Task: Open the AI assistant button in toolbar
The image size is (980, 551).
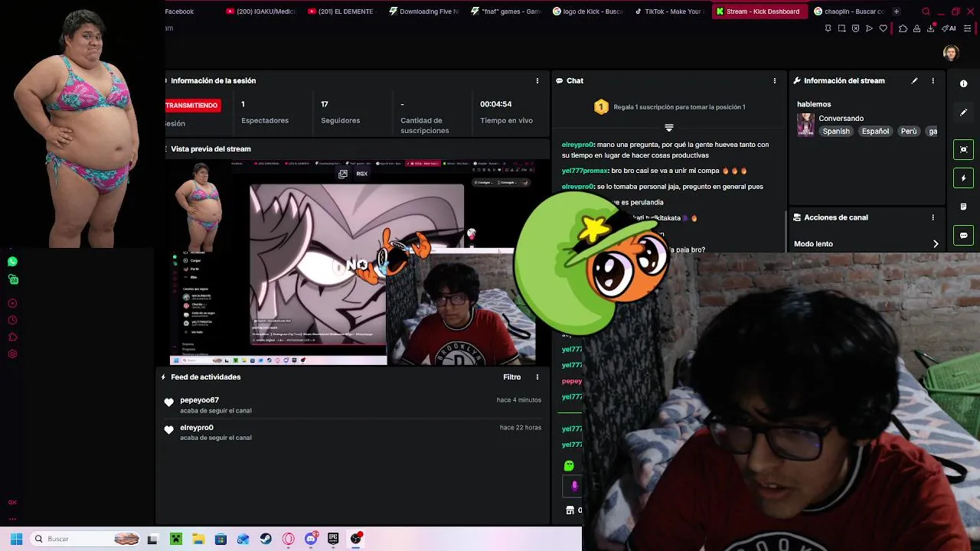Action: coord(949,28)
